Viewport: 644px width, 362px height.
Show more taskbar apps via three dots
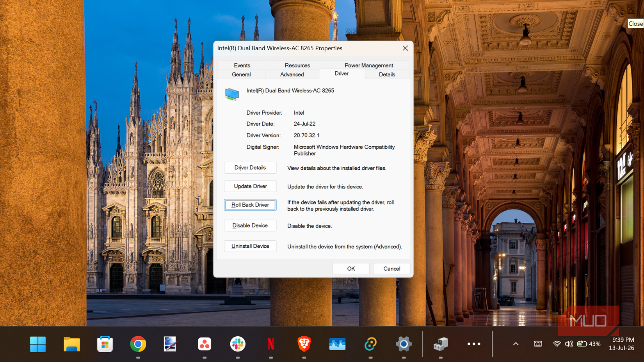[x=474, y=344]
